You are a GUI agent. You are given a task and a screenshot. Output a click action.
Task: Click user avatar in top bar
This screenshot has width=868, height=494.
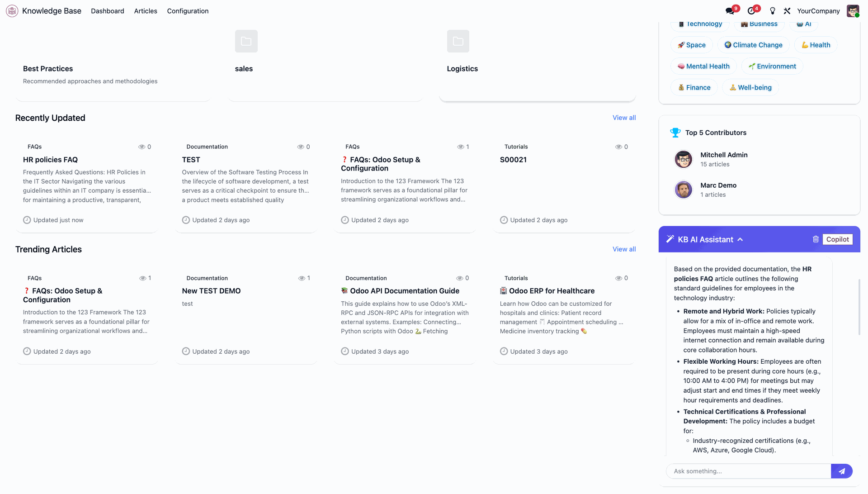click(853, 11)
